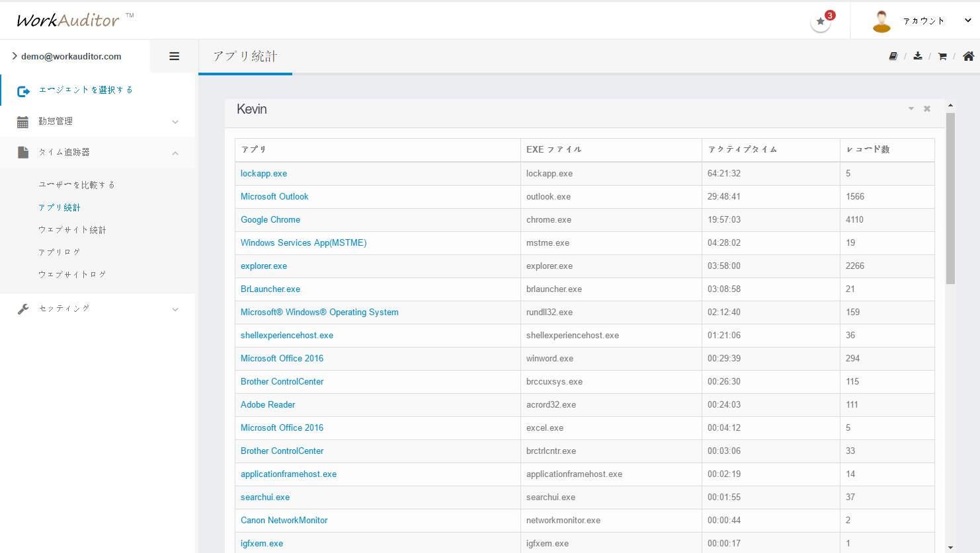The height and width of the screenshot is (553, 980).
Task: Open Windows Services App(MSTME) link
Action: click(x=304, y=243)
